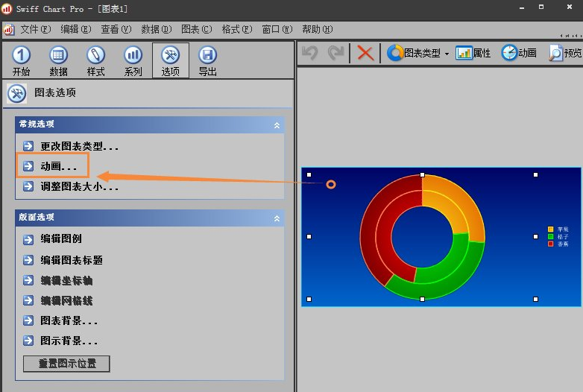Click the orange legend color swatch

(551, 230)
